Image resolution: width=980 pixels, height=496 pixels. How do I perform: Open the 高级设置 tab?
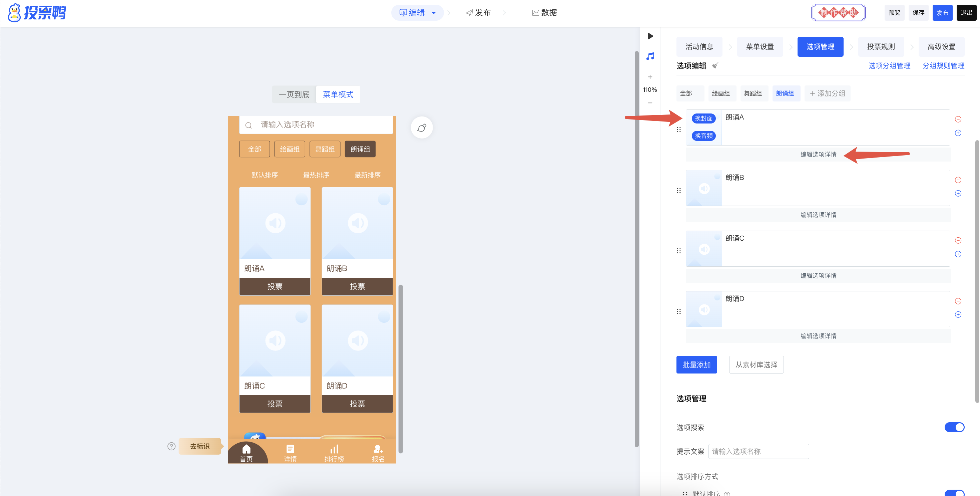[941, 47]
